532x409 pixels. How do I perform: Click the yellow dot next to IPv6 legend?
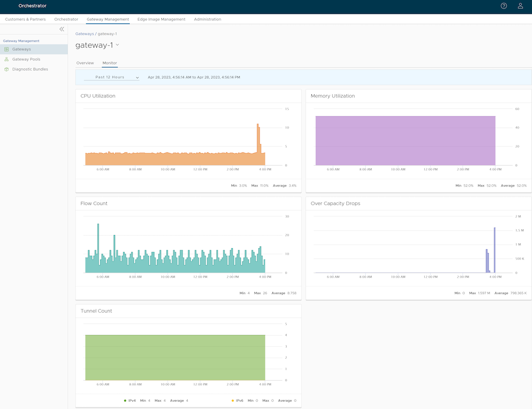232,400
